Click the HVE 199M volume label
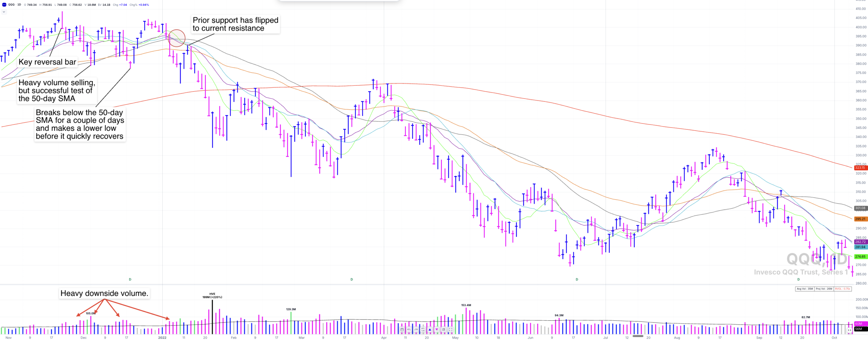This screenshot has height=341, width=868. [212, 296]
